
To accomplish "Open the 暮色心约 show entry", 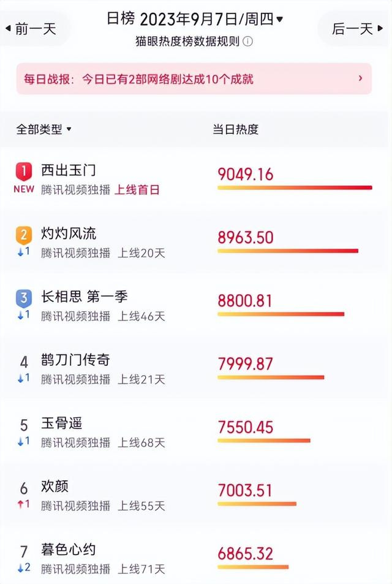I will tap(196, 558).
